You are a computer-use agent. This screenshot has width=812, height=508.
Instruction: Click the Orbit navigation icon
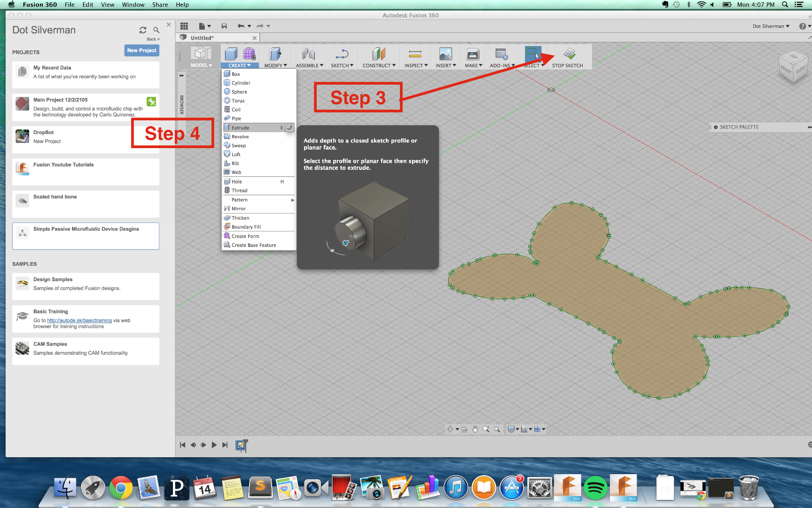[450, 429]
